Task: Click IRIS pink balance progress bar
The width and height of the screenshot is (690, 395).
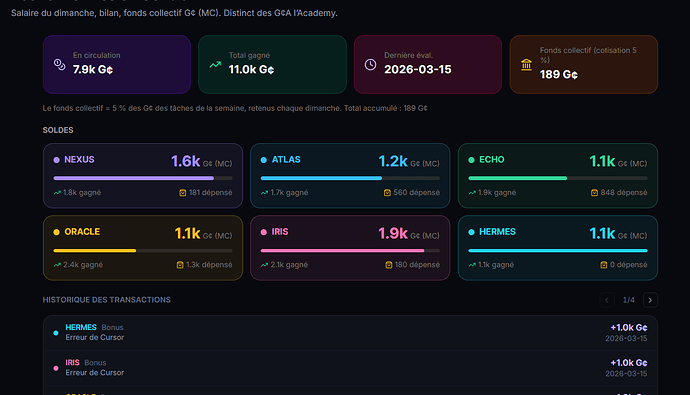Action: coord(350,251)
